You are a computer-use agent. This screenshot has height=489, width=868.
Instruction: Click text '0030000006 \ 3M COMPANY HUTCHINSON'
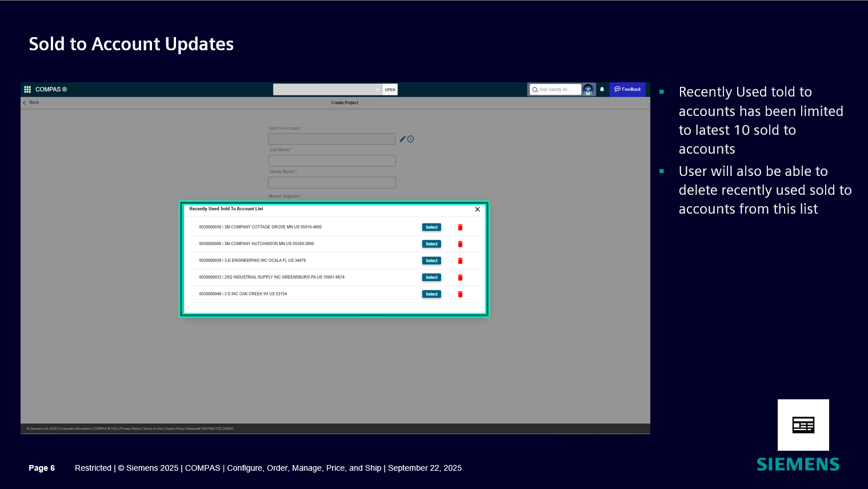point(238,243)
